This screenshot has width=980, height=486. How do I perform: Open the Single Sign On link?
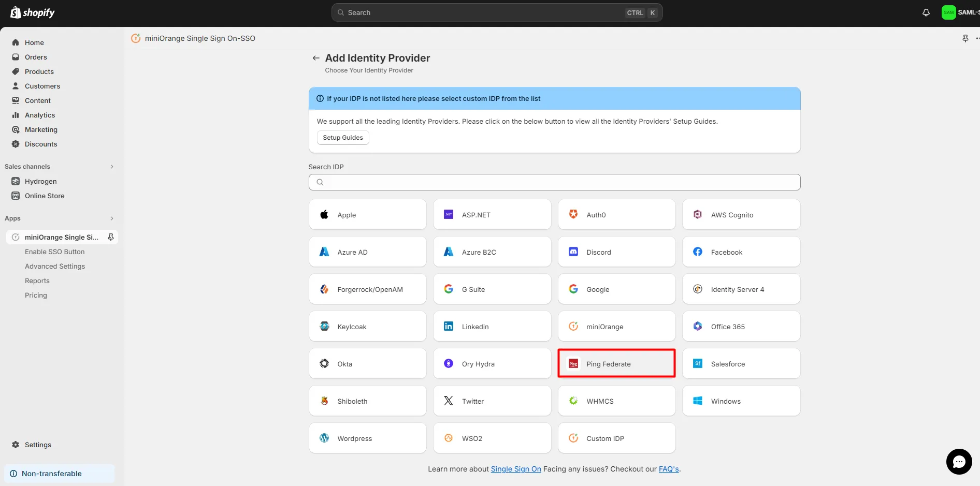pos(516,469)
